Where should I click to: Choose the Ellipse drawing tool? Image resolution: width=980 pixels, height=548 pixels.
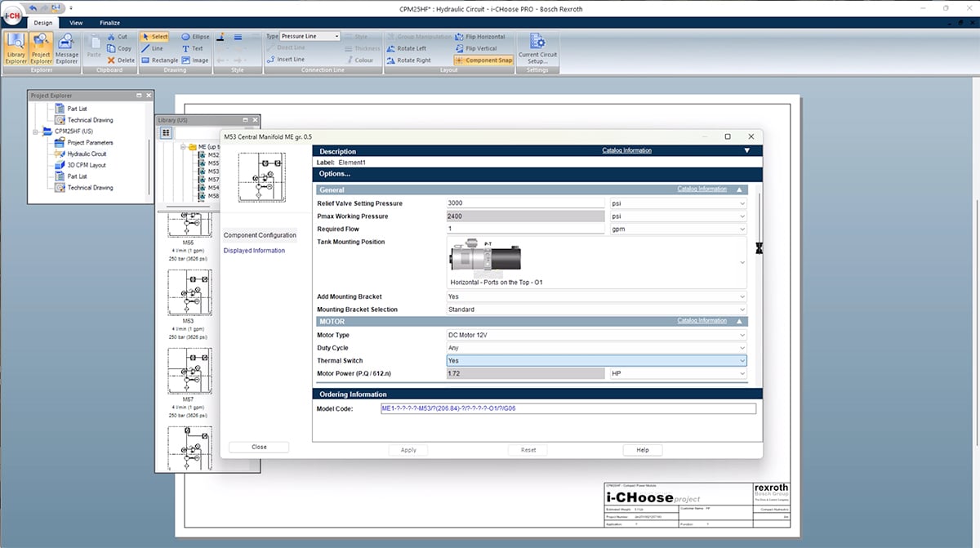tap(195, 37)
